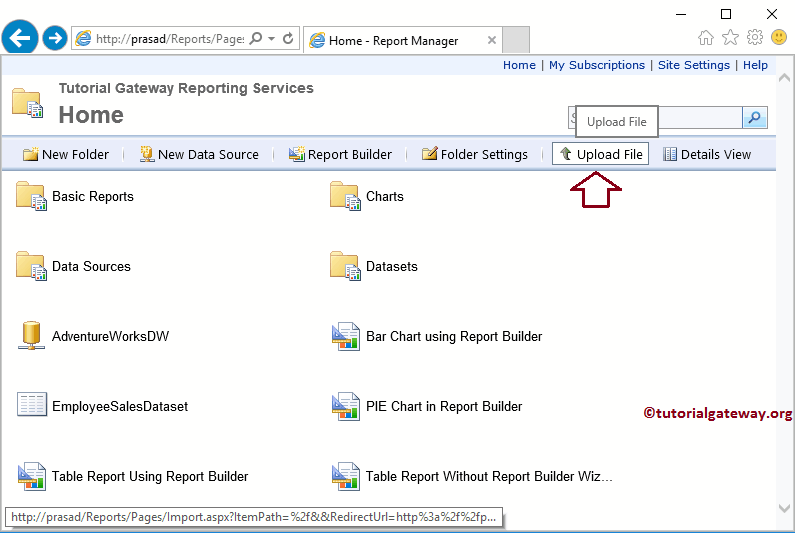This screenshot has height=533, width=795.
Task: Click the Charts folder icon
Action: pos(345,196)
